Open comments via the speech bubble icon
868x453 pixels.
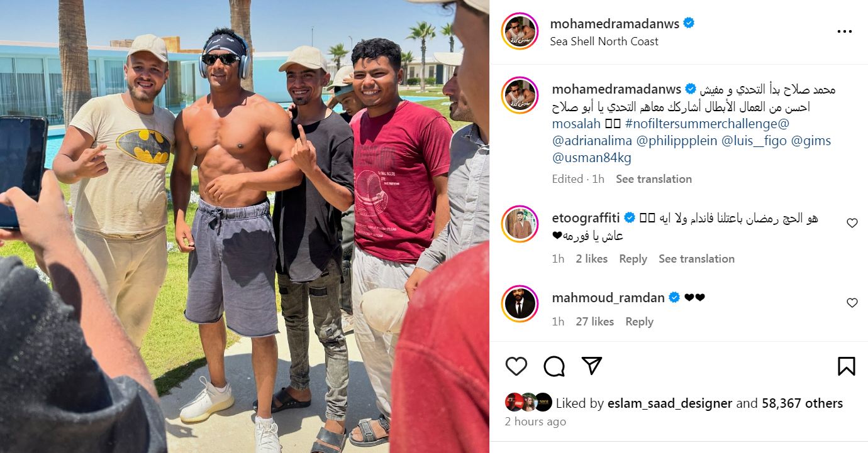pyautogui.click(x=554, y=366)
